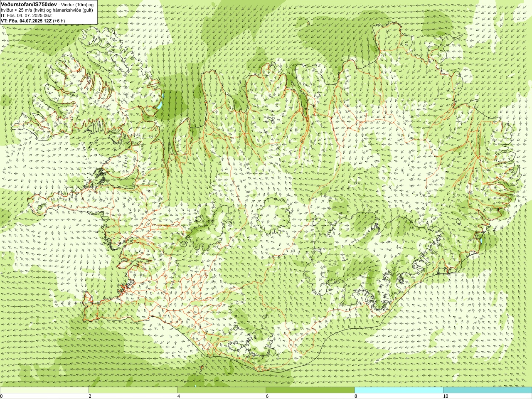Image resolution: width=532 pixels, height=399 pixels.
Task: Click the 'Veðurstofan/IS750dev' title text
Action: tap(29, 4)
